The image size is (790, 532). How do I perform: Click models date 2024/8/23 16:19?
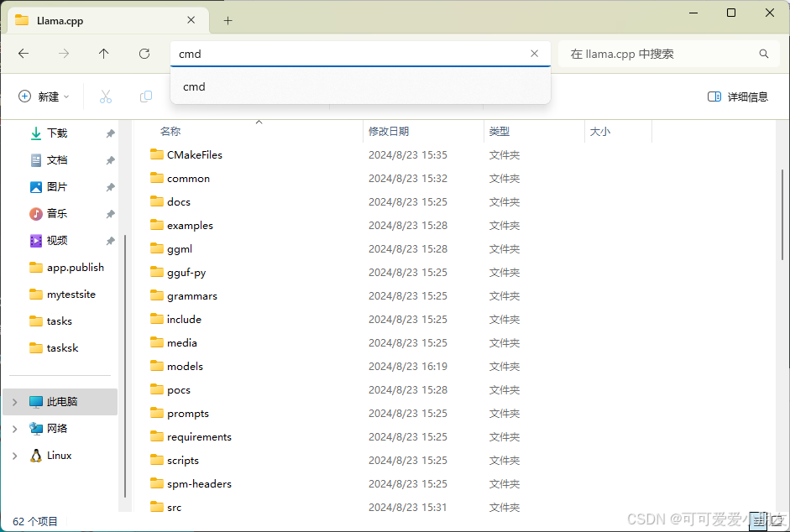(408, 366)
